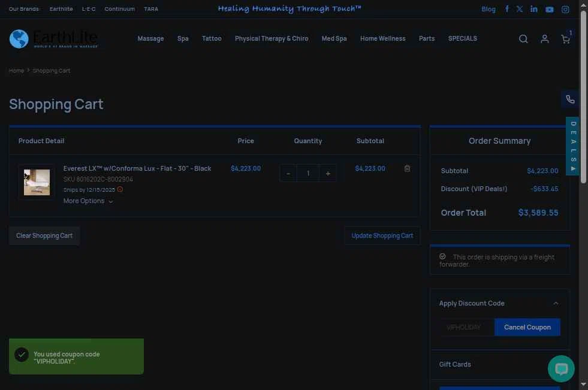The height and width of the screenshot is (390, 588).
Task: Click the phone call icon
Action: [571, 99]
